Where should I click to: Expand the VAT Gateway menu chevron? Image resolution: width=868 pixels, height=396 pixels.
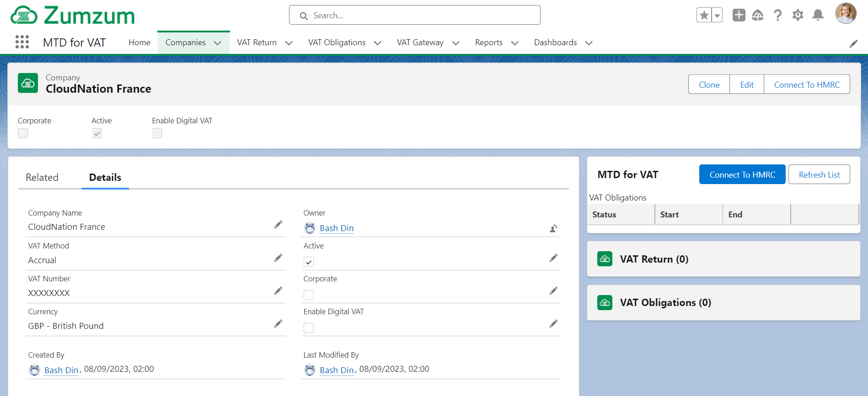point(456,43)
